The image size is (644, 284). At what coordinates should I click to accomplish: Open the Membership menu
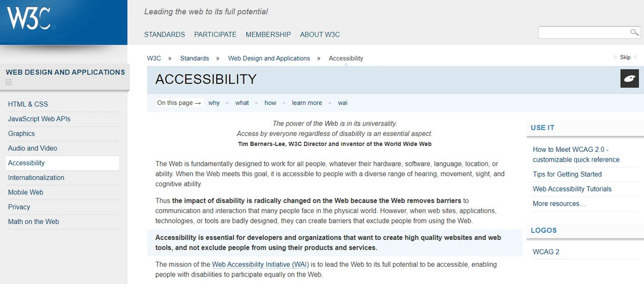(268, 34)
